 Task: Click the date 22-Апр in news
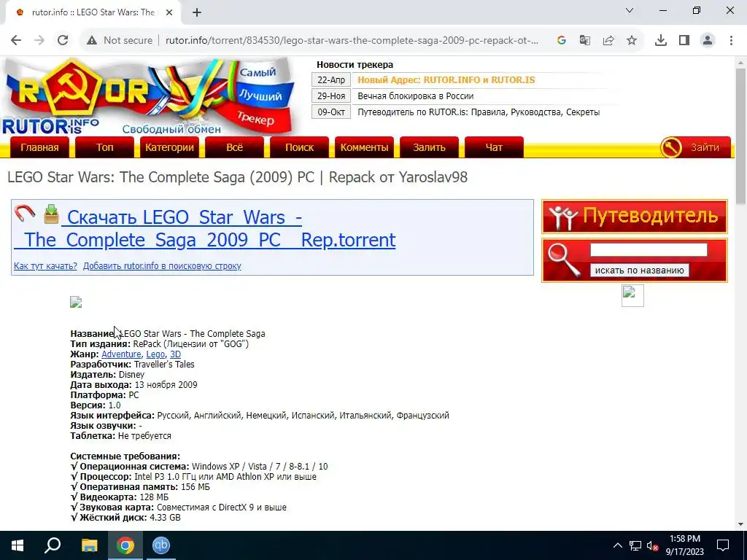tap(331, 80)
